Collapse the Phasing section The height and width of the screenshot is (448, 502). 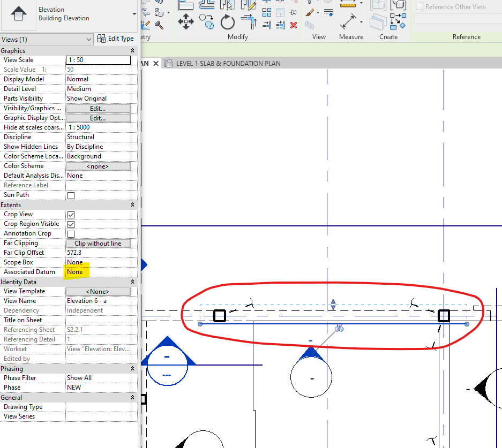pos(132,368)
